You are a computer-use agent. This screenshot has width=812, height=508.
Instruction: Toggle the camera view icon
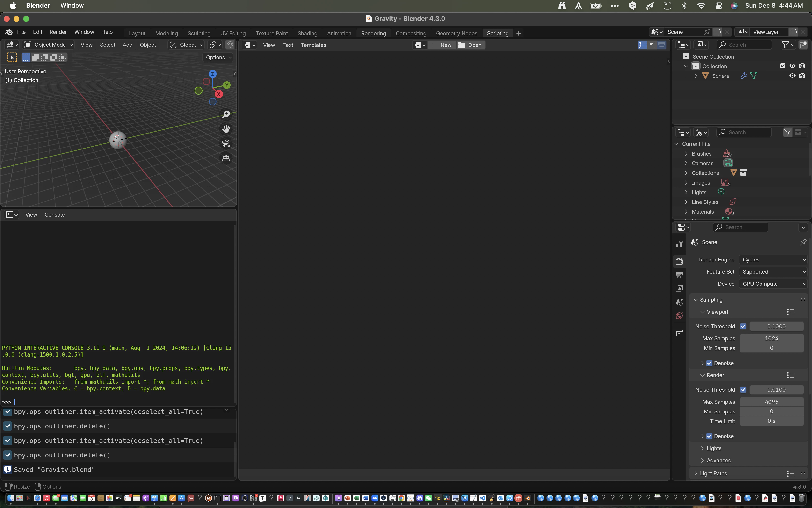(x=226, y=143)
